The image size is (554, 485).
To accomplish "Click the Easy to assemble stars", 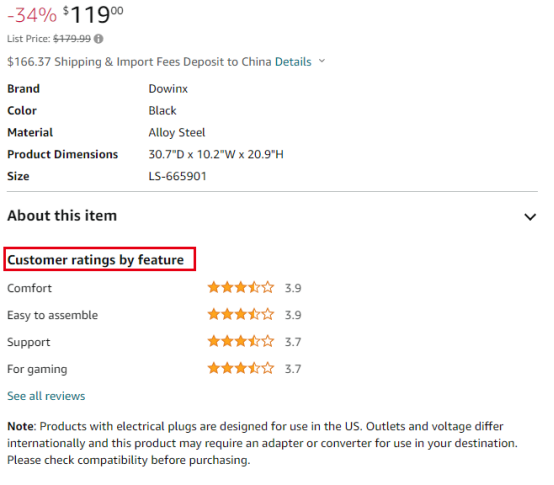I will tap(241, 314).
